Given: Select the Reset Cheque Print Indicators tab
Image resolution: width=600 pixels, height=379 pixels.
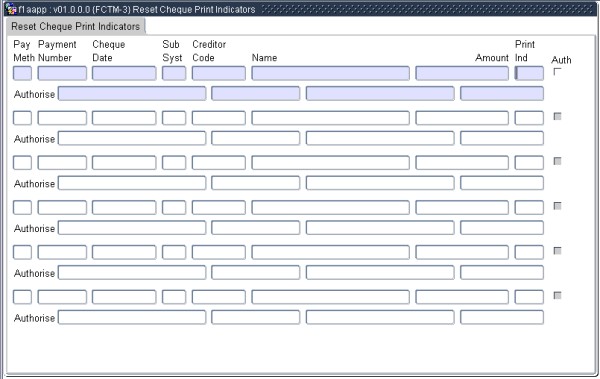Looking at the screenshot, I should coord(75,26).
